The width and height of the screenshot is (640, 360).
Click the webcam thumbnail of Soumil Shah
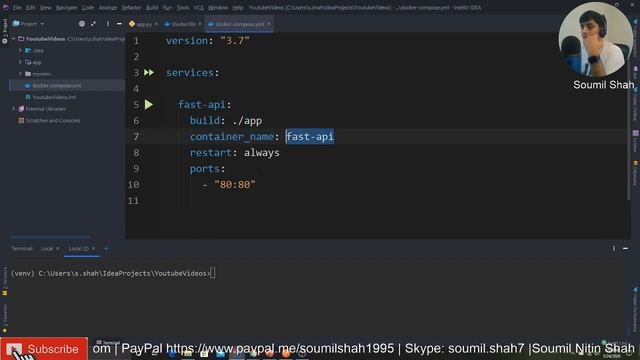[596, 40]
